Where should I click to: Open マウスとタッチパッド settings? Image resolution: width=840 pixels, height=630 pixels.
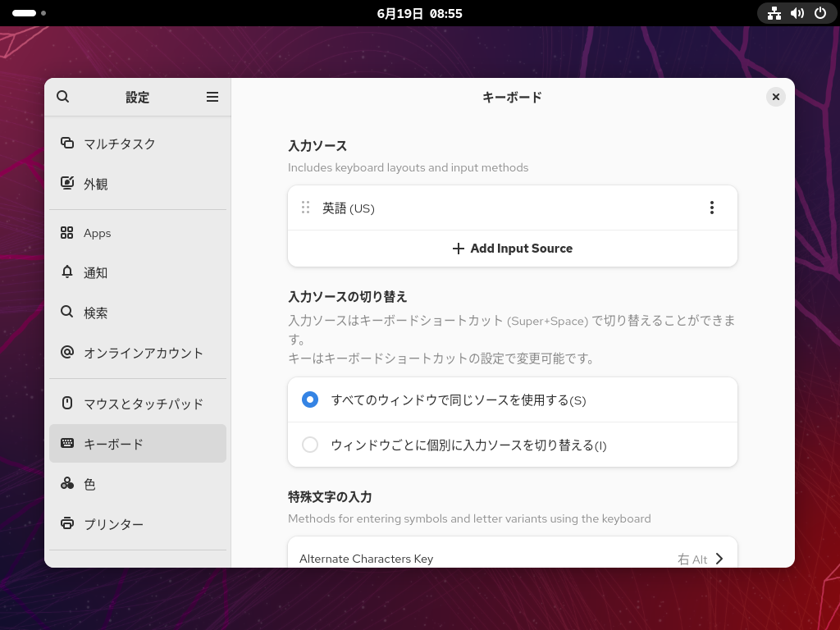point(67,404)
